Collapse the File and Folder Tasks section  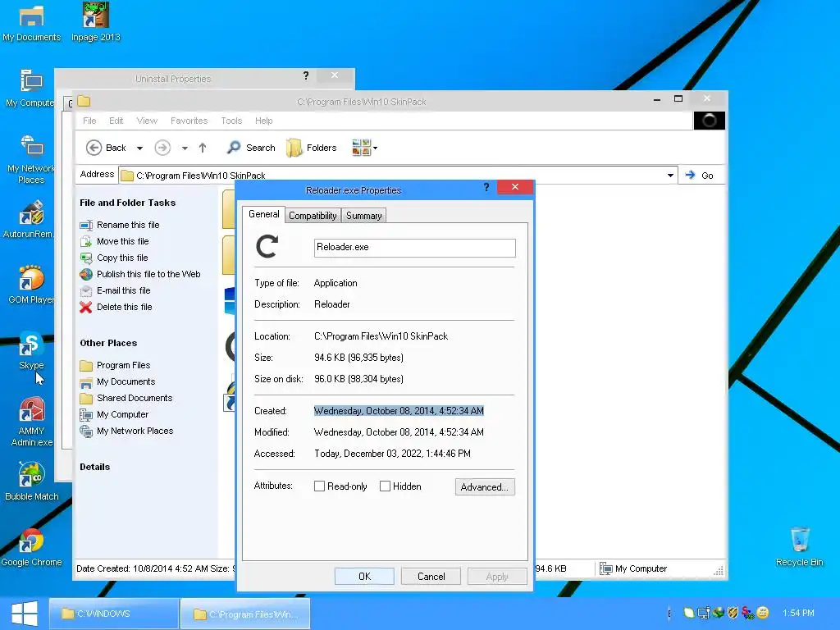pos(127,203)
